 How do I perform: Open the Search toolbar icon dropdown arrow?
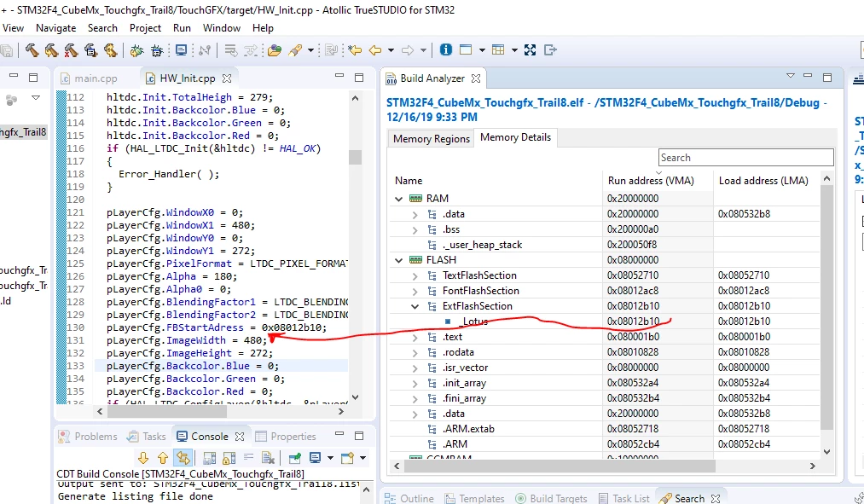[x=310, y=50]
